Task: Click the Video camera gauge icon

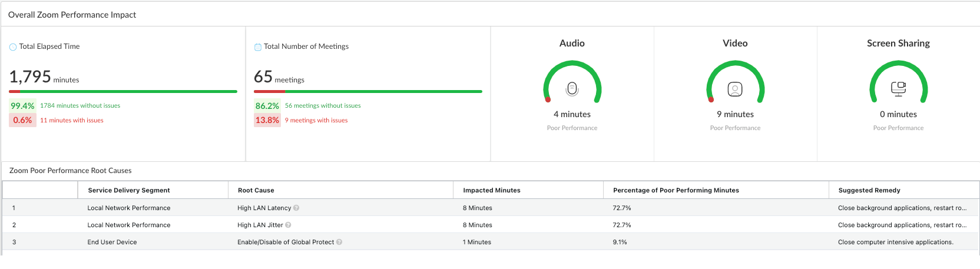Action: click(735, 89)
